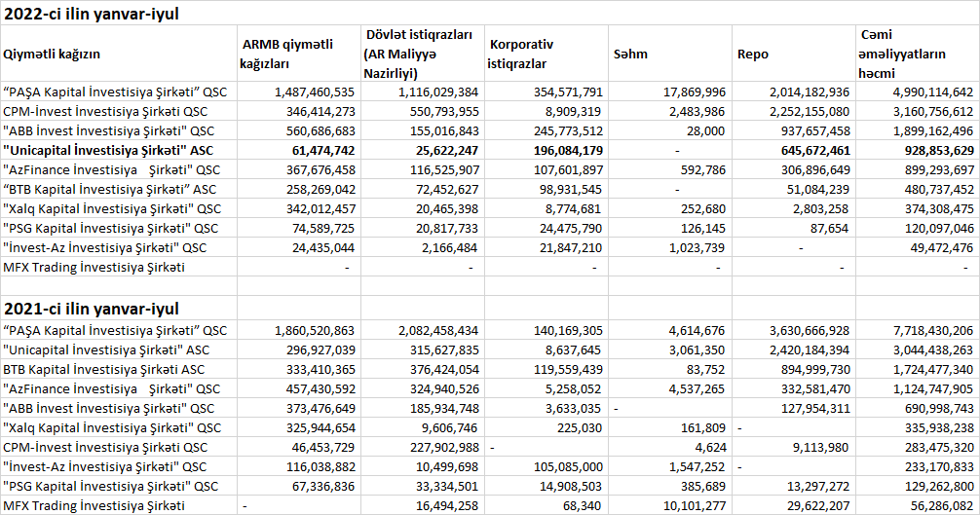Click the "Dövlət istiqrazları (AR Maliyyə Nazirliyi)" header
Viewport: 980px width, 515px height.
(x=423, y=54)
